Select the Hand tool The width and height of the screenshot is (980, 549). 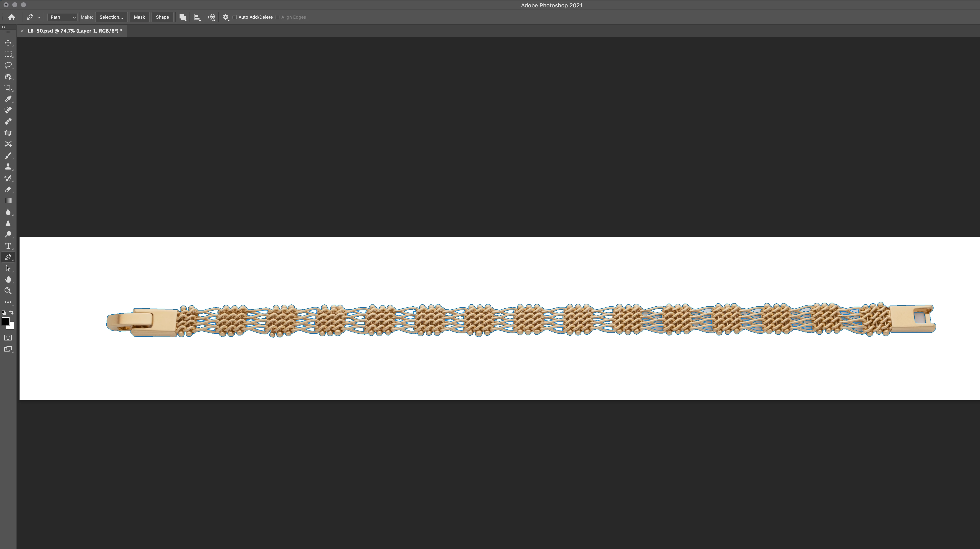[8, 280]
